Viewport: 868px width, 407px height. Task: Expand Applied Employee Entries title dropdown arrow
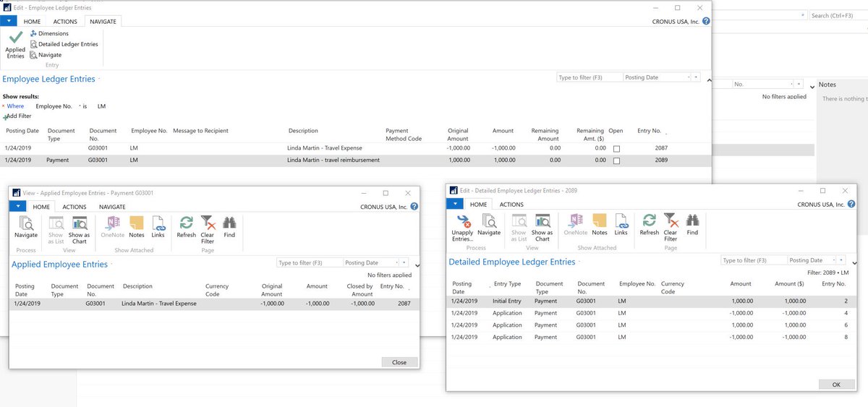tap(111, 265)
